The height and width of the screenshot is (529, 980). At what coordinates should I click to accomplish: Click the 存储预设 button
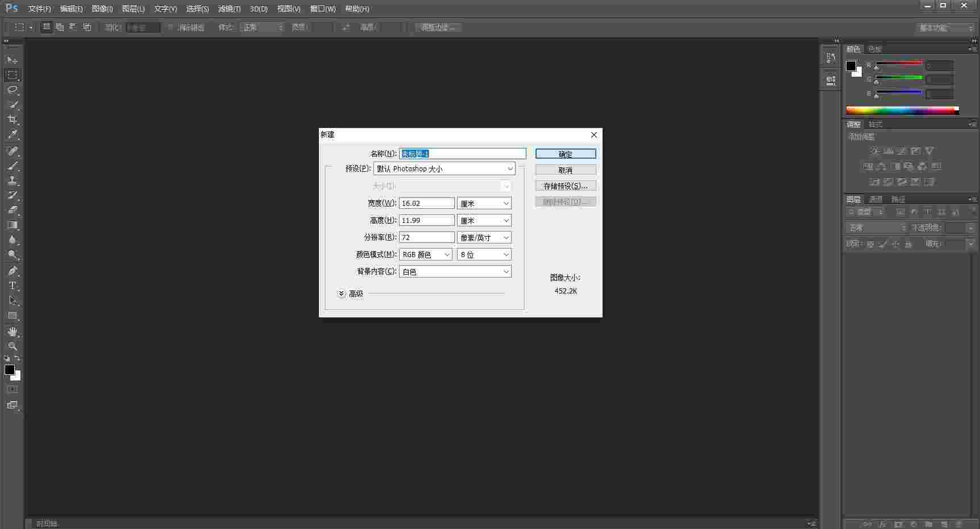pos(564,185)
